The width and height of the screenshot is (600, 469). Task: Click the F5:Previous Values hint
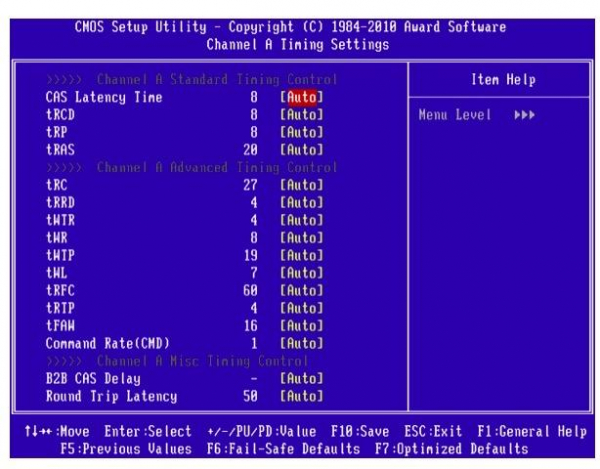(x=126, y=449)
